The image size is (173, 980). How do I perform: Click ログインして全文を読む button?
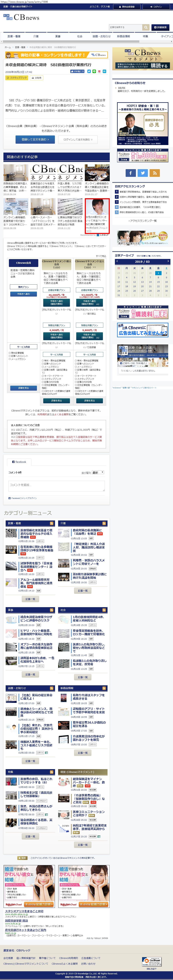pos(78,140)
